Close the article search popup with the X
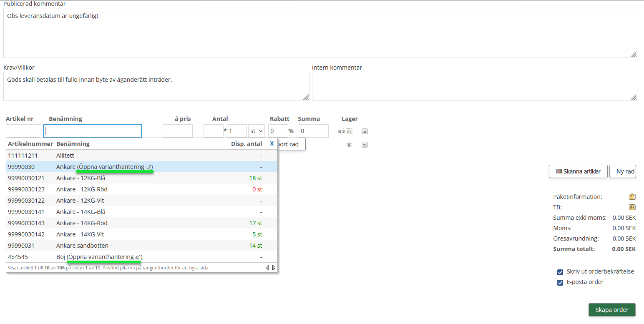 tap(272, 143)
